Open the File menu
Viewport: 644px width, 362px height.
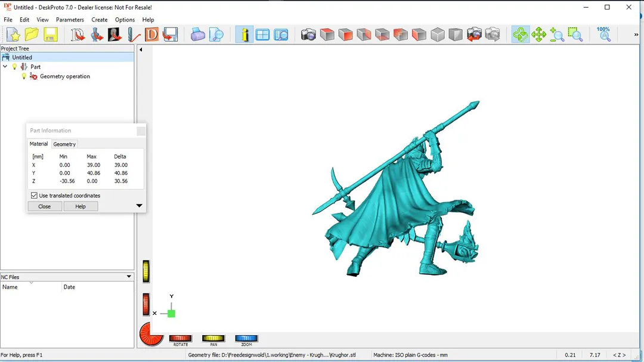[8, 20]
